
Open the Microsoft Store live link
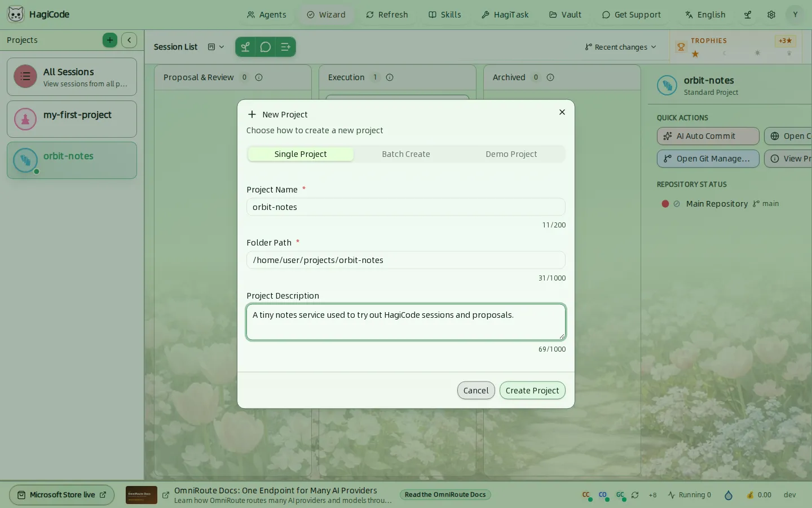(62, 495)
